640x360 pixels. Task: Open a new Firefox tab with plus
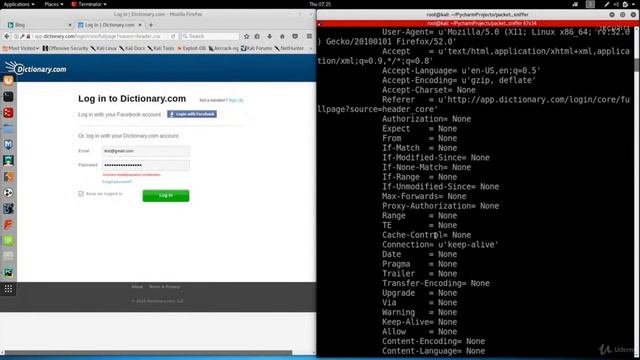tap(151, 25)
